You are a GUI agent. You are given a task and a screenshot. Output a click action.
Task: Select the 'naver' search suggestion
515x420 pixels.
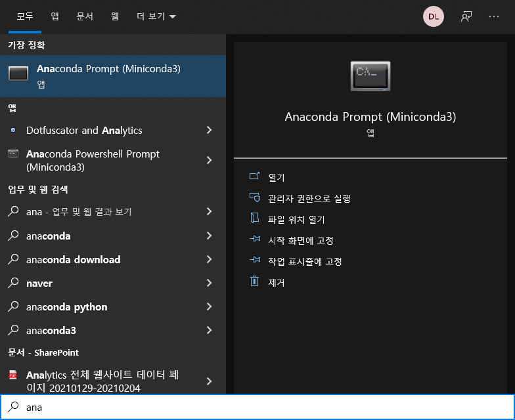point(39,283)
